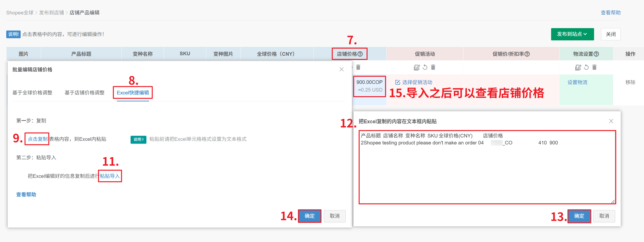The image size is (644, 242).
Task: Click the 关闭 button at top right
Action: pyautogui.click(x=610, y=34)
